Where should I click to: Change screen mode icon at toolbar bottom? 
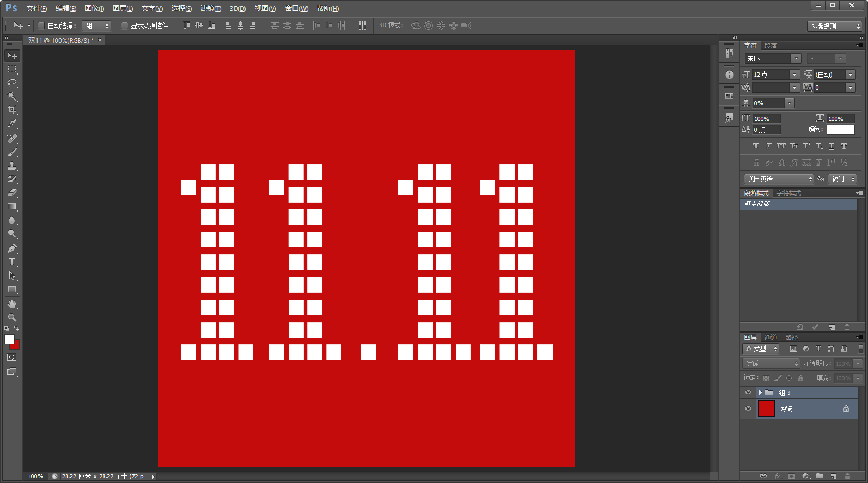point(11,372)
